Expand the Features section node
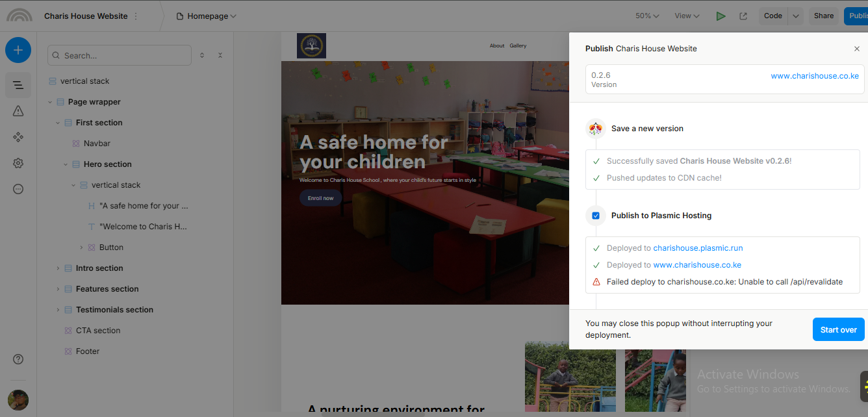Screen dimensions: 868x417 coord(58,289)
